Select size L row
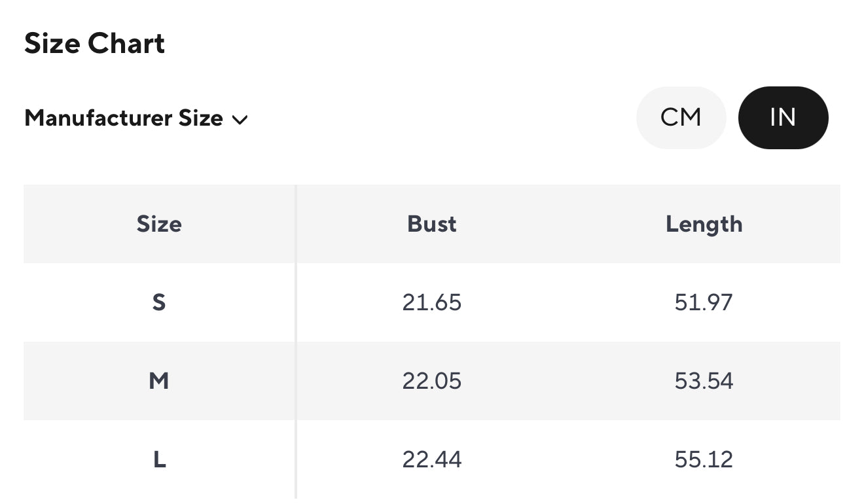The width and height of the screenshot is (864, 504). coord(159,459)
